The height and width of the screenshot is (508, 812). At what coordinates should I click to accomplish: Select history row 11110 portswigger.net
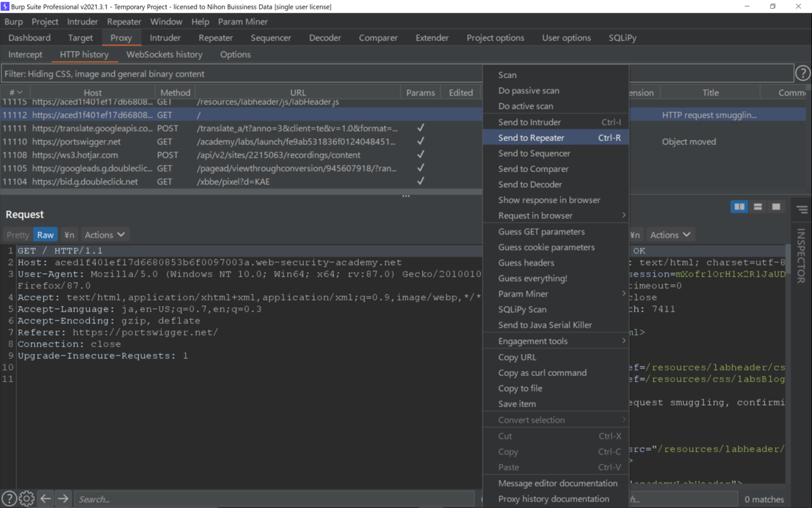click(x=240, y=142)
